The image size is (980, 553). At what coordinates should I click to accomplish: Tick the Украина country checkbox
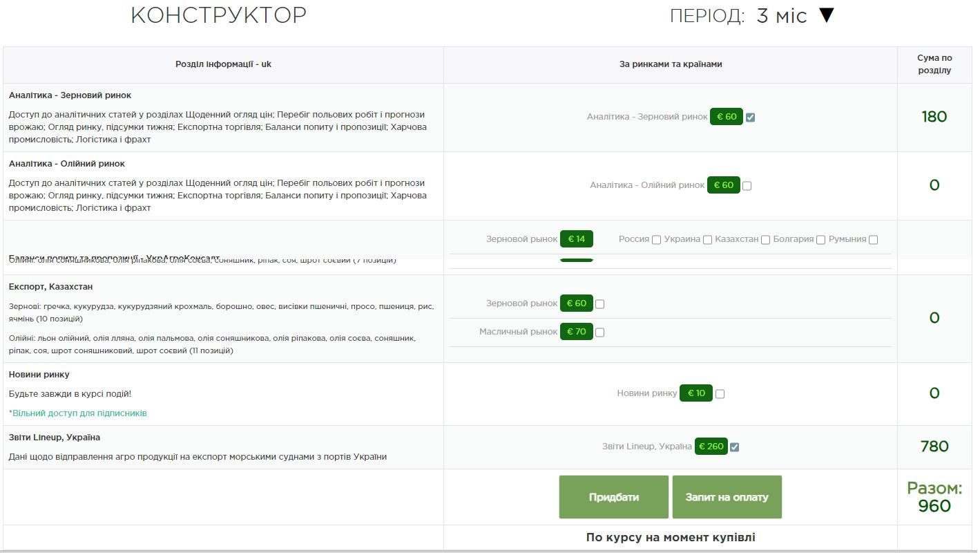pyautogui.click(x=707, y=240)
